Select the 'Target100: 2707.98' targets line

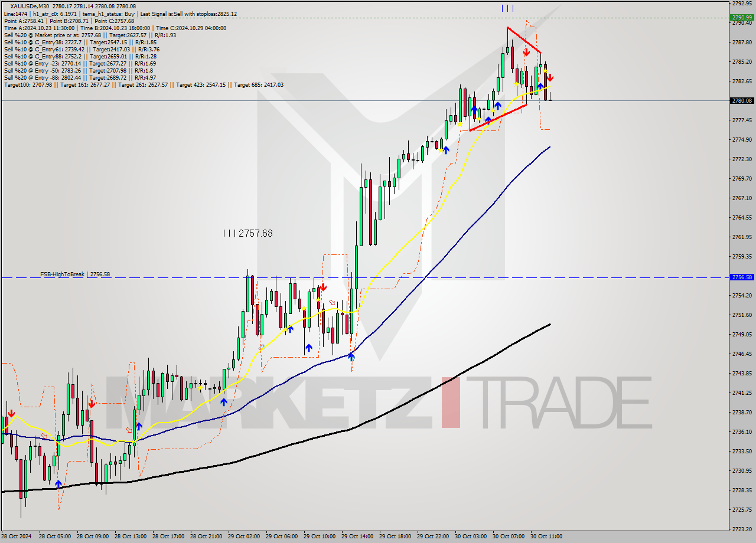point(144,84)
